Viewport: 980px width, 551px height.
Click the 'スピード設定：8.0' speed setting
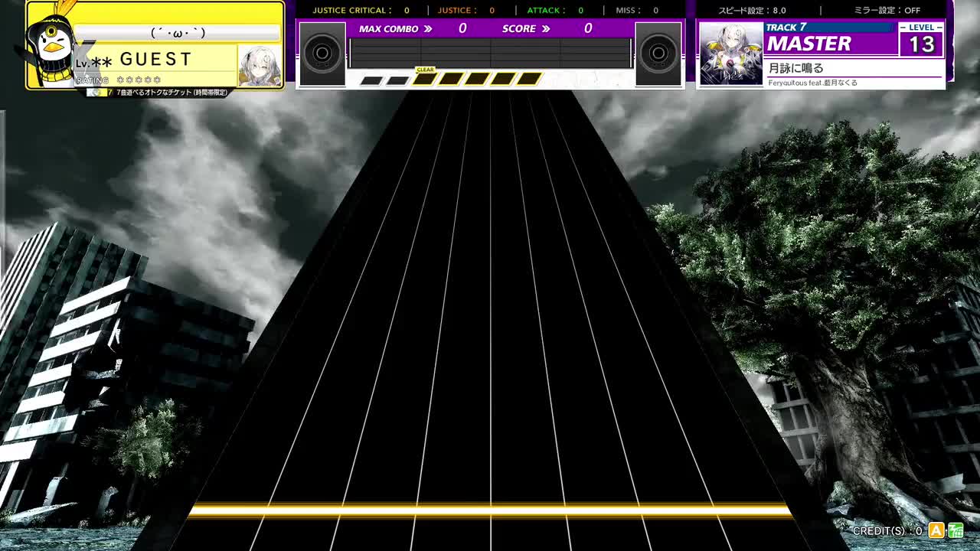point(752,11)
